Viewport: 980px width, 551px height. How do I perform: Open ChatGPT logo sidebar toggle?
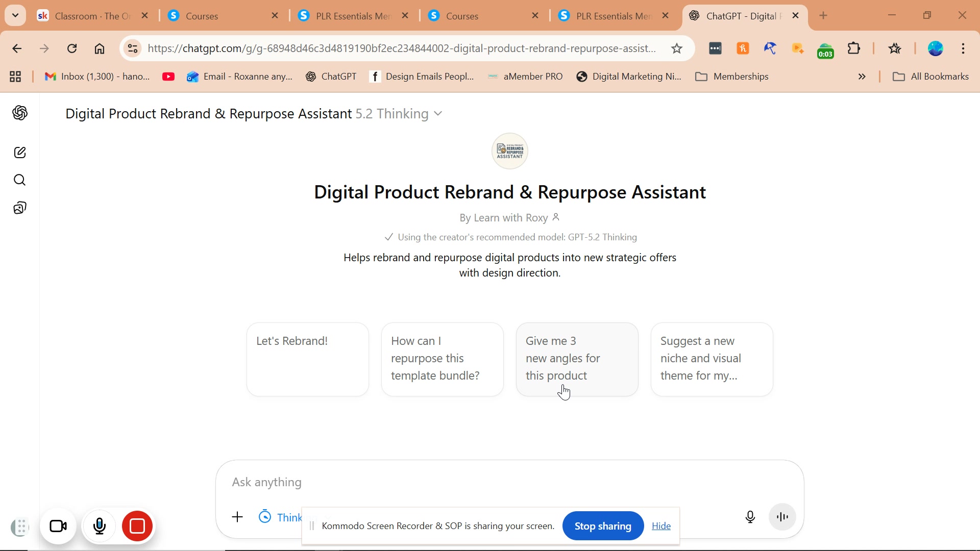coord(20,113)
